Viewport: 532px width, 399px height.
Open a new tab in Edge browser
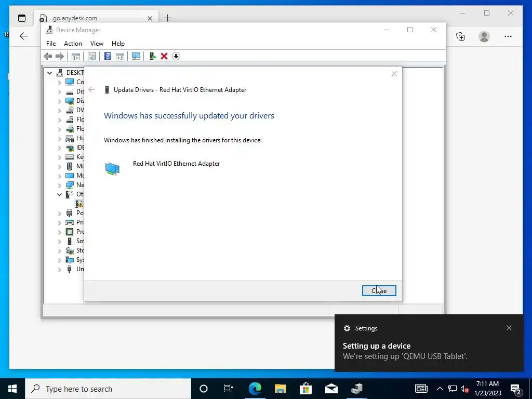[x=168, y=18]
